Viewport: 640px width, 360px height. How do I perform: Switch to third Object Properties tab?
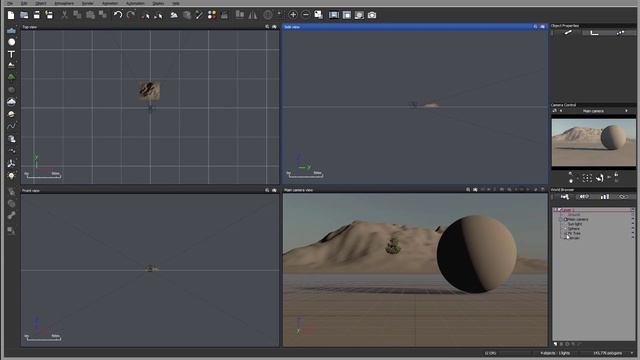(620, 33)
